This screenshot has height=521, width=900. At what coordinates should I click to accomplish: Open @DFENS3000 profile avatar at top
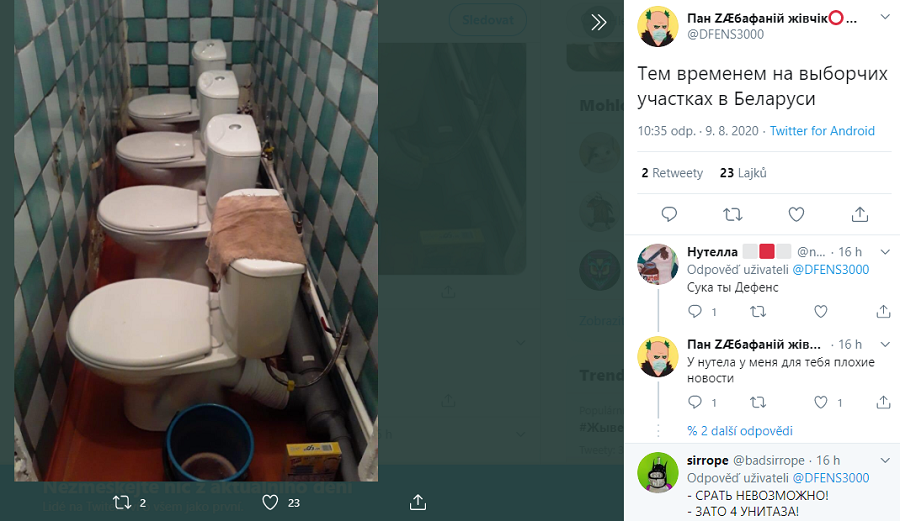point(658,26)
